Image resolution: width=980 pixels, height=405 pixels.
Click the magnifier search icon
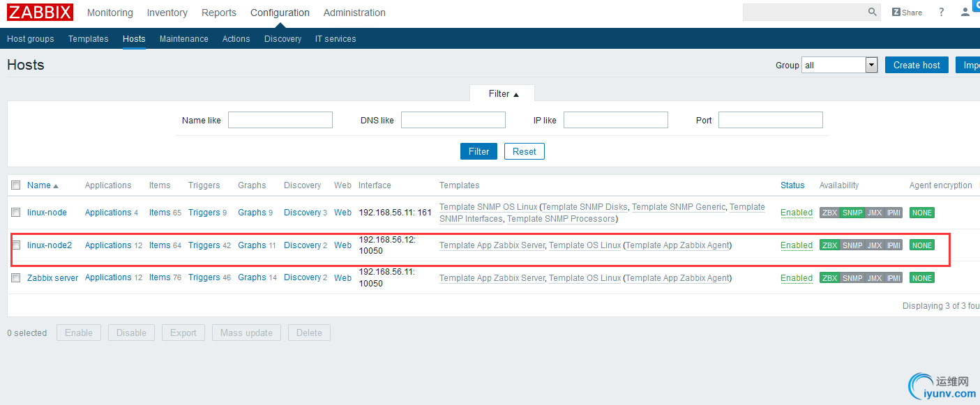click(873, 12)
